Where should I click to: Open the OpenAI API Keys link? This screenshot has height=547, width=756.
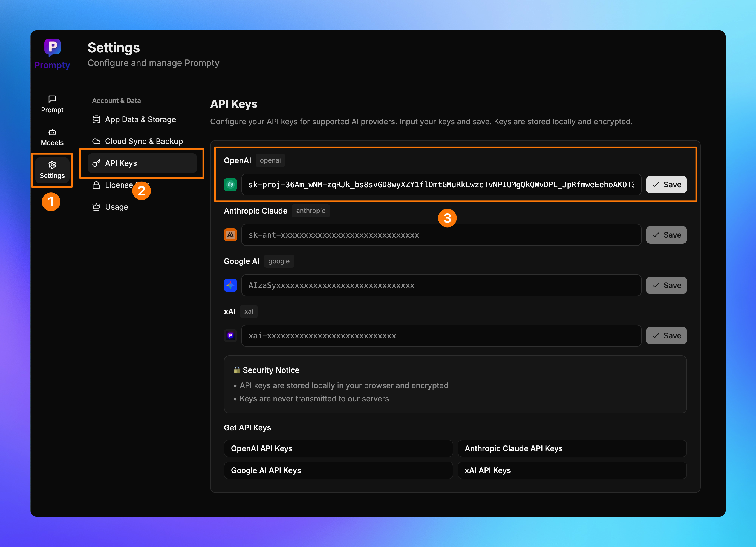(x=338, y=449)
